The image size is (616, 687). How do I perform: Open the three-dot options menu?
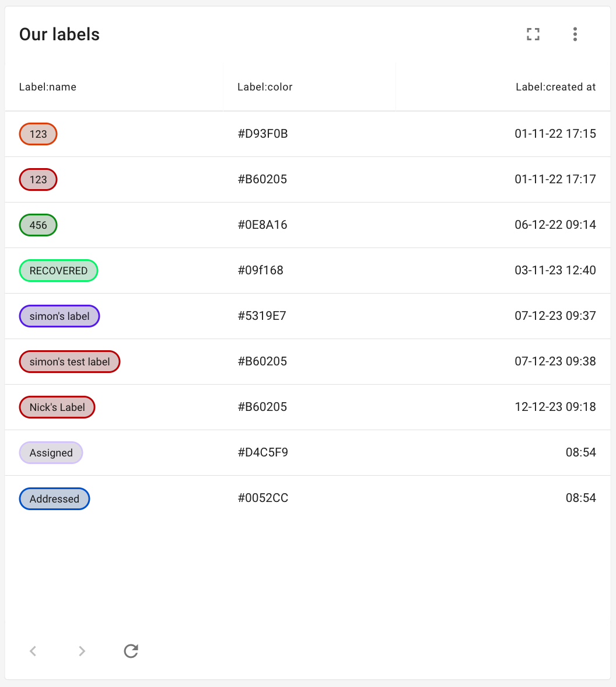click(575, 34)
